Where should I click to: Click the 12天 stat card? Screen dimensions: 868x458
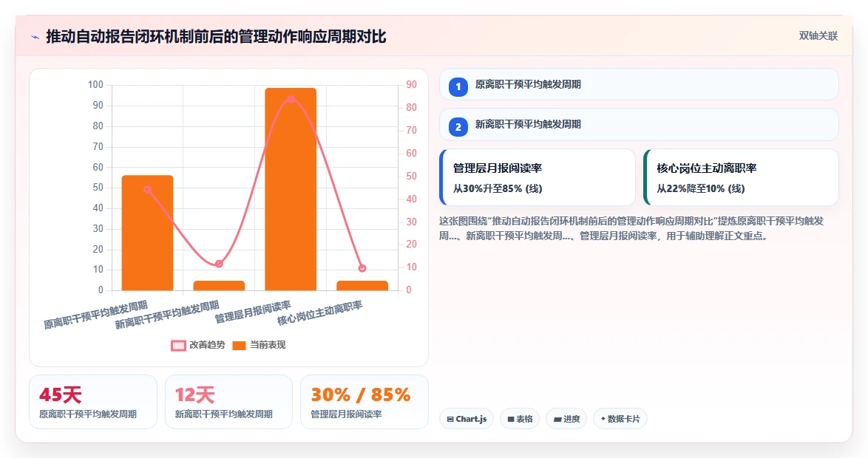(x=228, y=402)
